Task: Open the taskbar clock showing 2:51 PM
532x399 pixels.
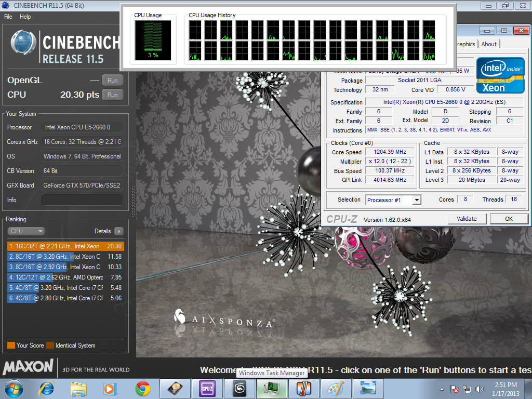Action: (x=506, y=389)
